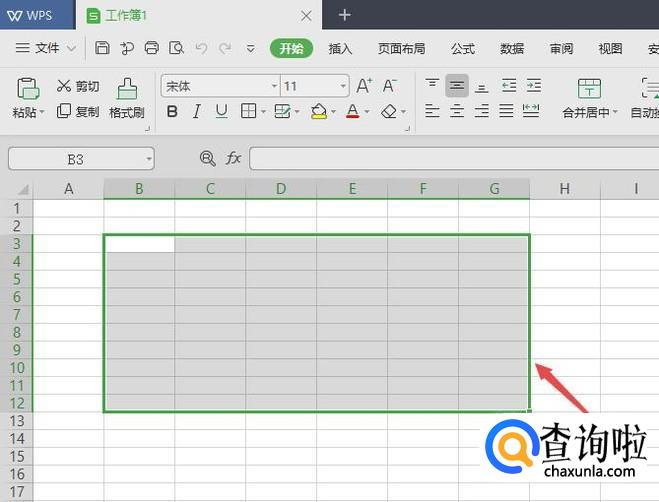Screen dimensions: 659x502
Task: Align text to bottom of cell
Action: click(482, 87)
